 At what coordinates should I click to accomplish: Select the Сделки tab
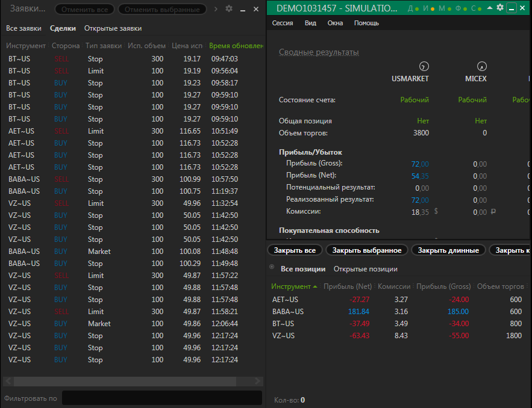point(63,28)
